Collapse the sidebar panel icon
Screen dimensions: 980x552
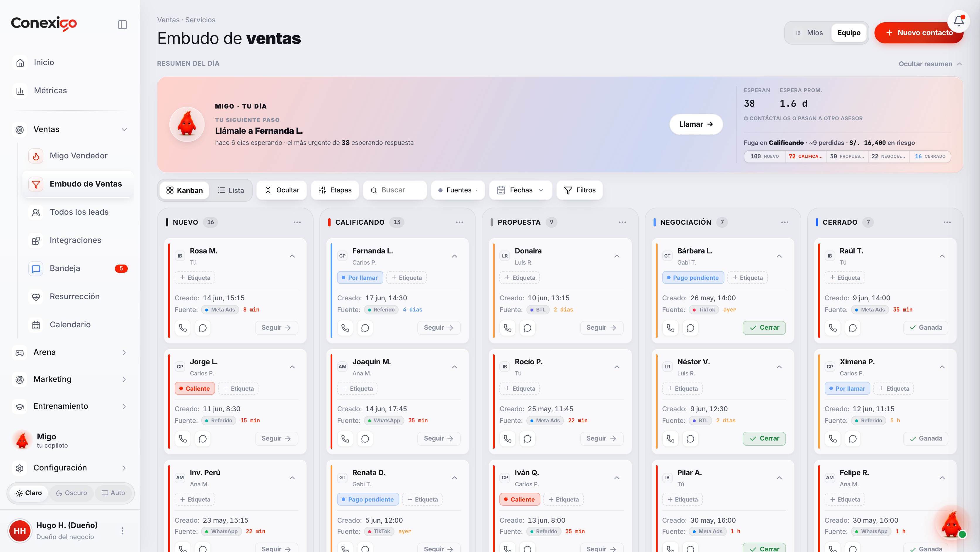tap(122, 24)
